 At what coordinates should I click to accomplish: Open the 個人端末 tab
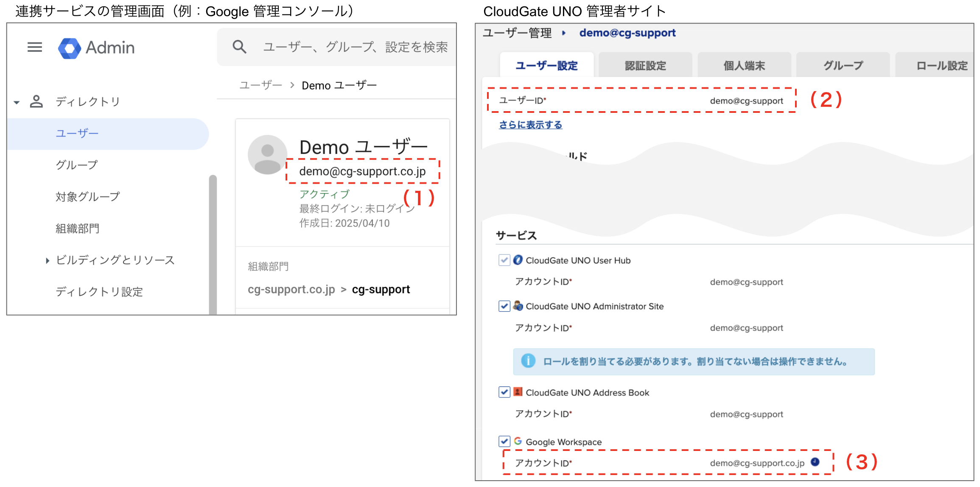point(744,65)
